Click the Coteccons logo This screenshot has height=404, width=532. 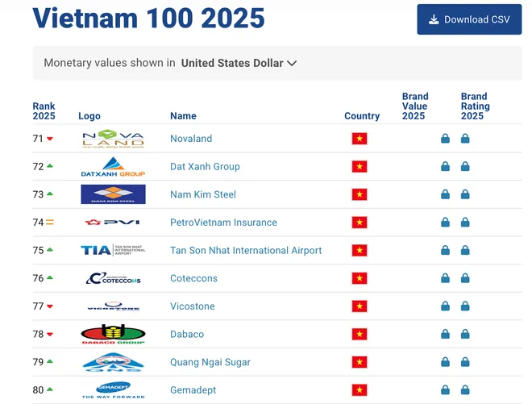[113, 278]
